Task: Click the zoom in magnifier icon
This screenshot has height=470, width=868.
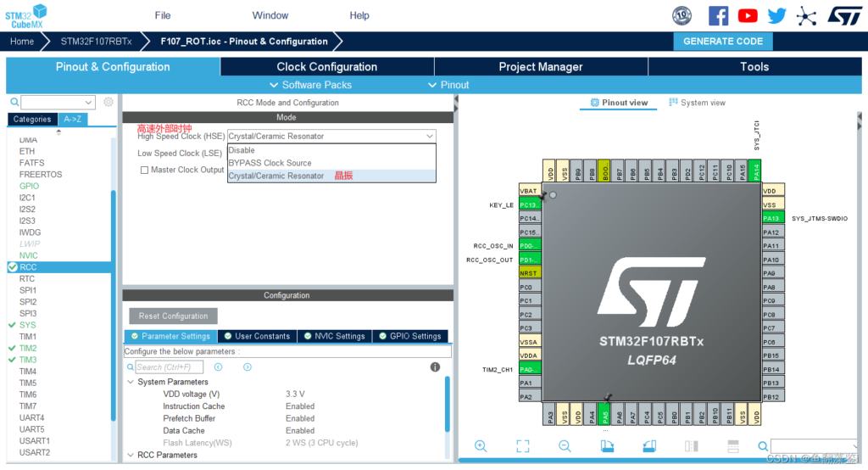Action: 481,446
